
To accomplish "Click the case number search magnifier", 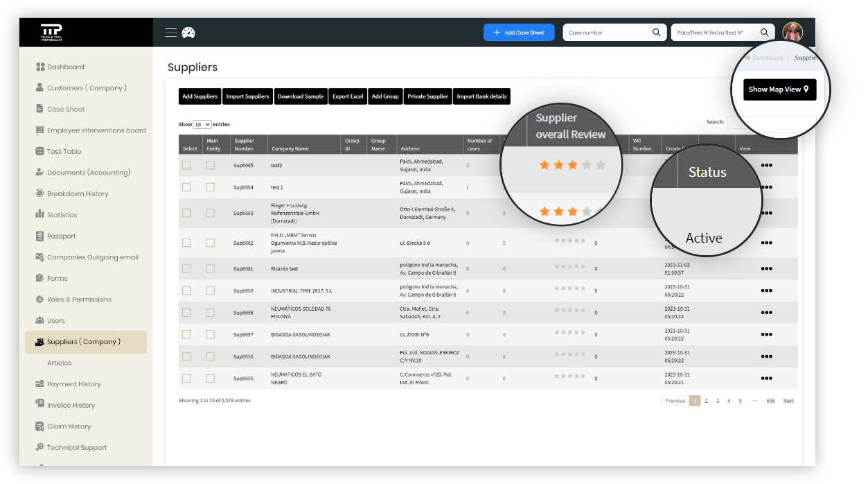I will click(656, 33).
